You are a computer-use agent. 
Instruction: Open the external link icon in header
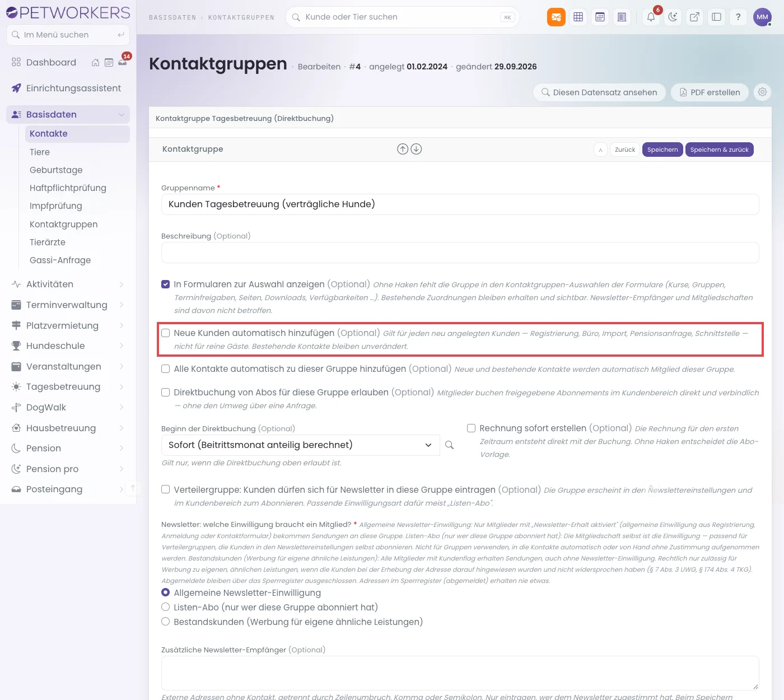pyautogui.click(x=694, y=17)
